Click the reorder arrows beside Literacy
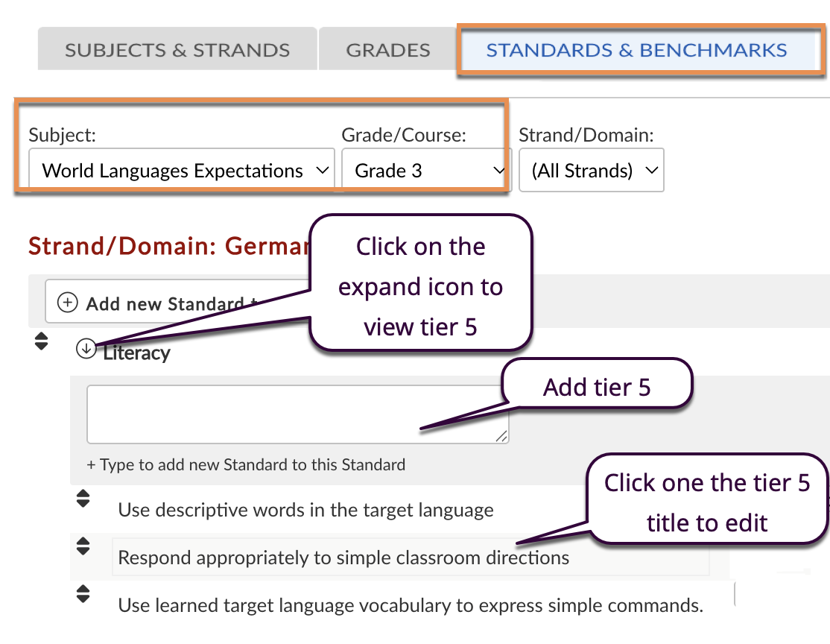830x644 pixels. click(42, 342)
